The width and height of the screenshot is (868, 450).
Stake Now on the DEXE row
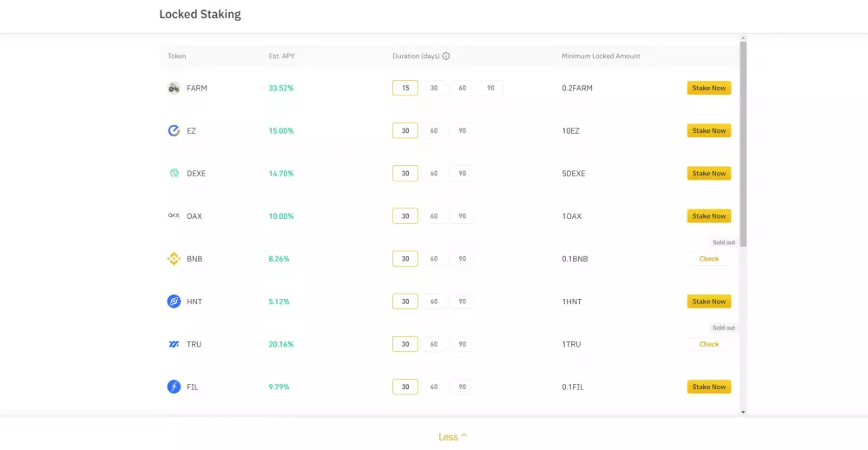[709, 174]
